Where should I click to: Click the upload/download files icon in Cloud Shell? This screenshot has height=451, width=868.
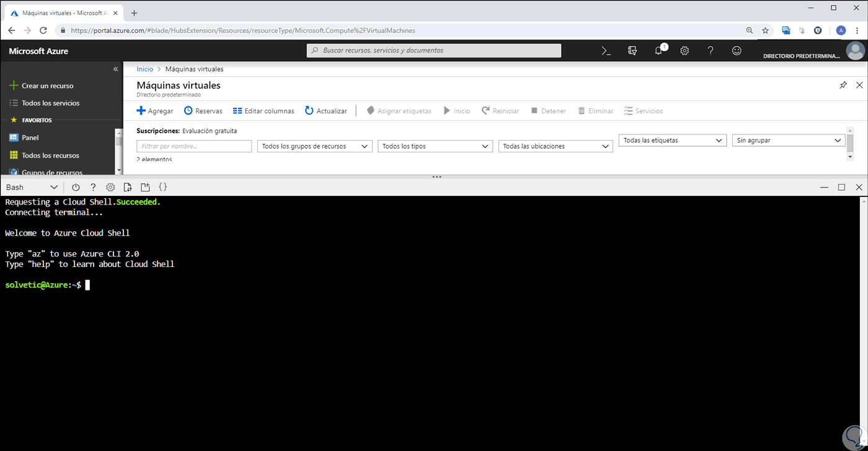point(128,187)
